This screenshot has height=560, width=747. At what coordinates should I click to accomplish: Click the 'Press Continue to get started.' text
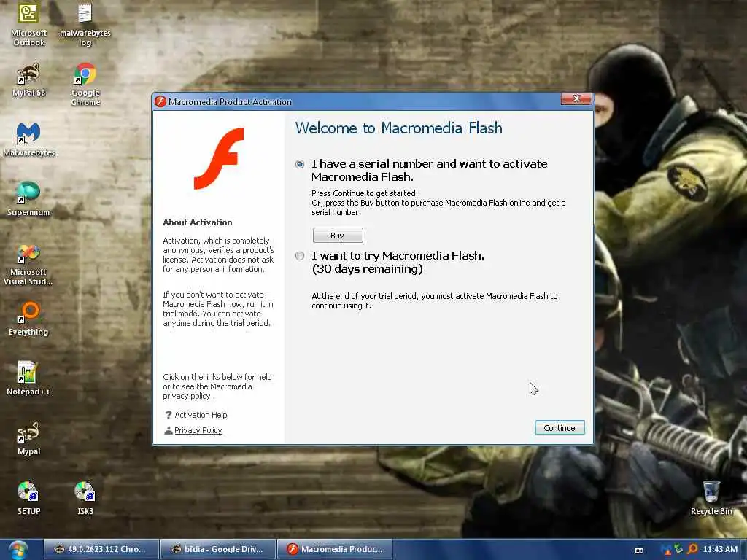365,192
